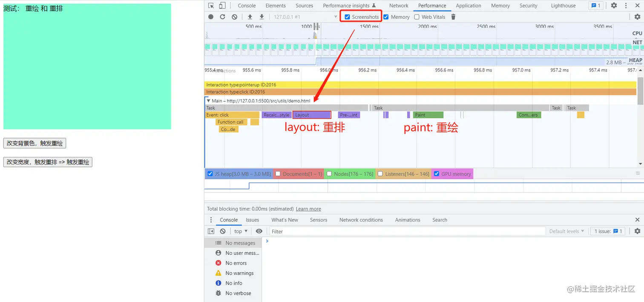The image size is (644, 302).
Task: Switch to the Console tab in top bar
Action: pos(247,6)
